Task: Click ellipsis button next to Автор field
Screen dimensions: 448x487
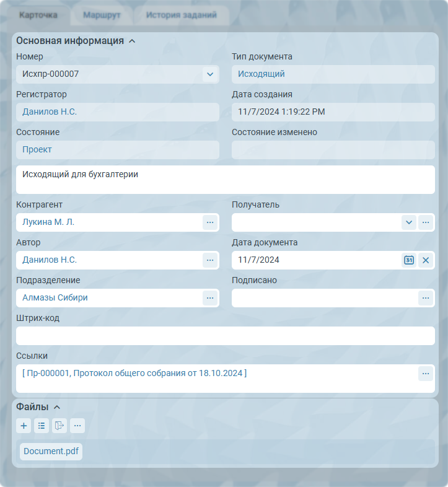Action: coord(210,260)
